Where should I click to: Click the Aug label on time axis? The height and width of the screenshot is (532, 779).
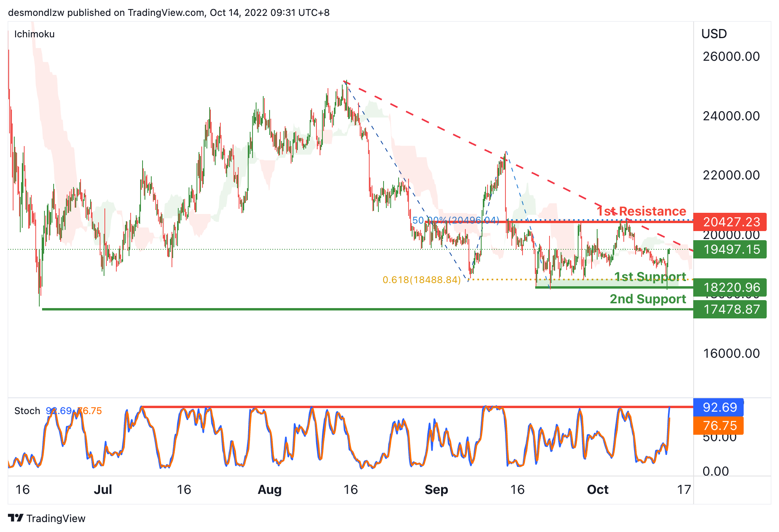point(270,490)
